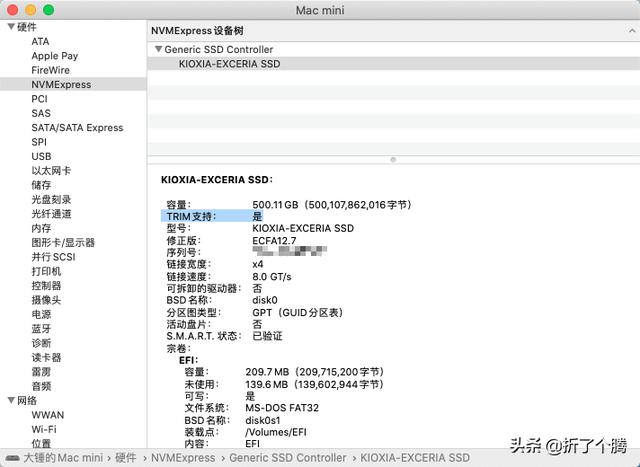
Task: Click the 硬件 section label
Action: click(27, 27)
